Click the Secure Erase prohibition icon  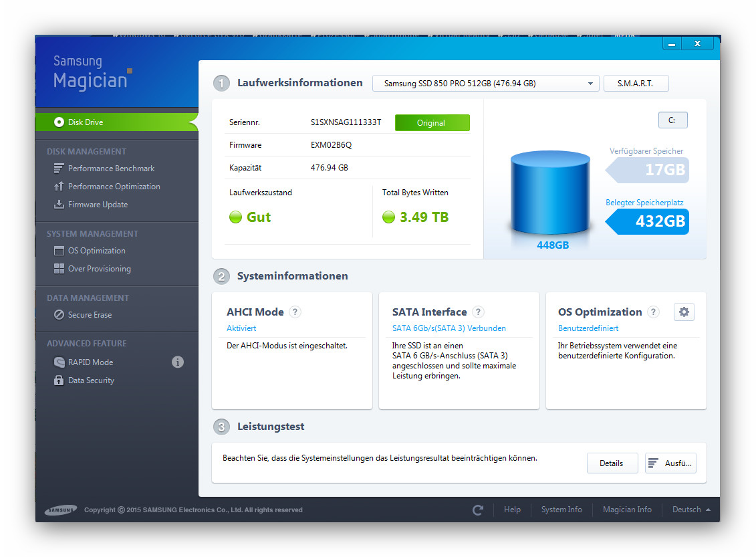pos(59,315)
